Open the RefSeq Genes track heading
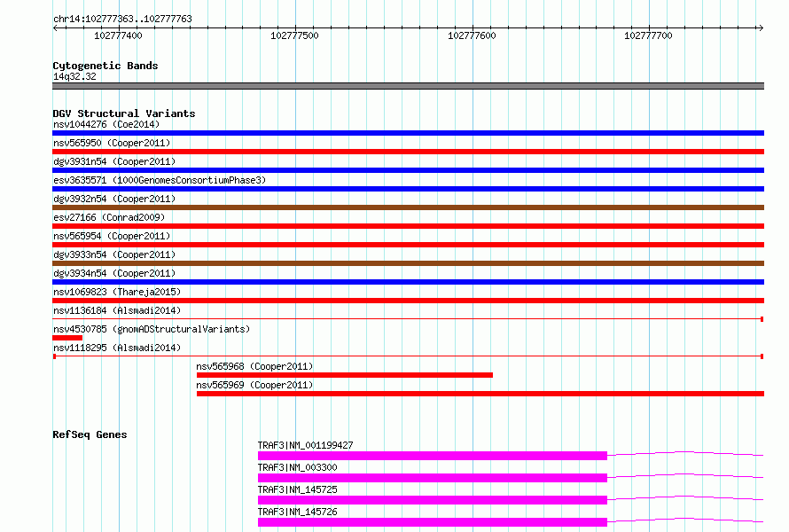Viewport: 789px width, 532px height. (90, 434)
